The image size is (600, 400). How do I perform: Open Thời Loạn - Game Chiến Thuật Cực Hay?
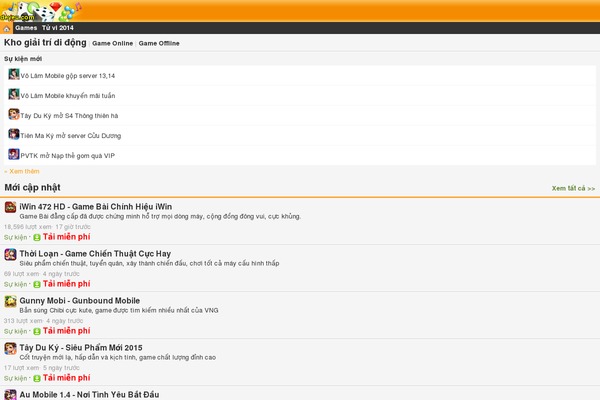pos(95,254)
